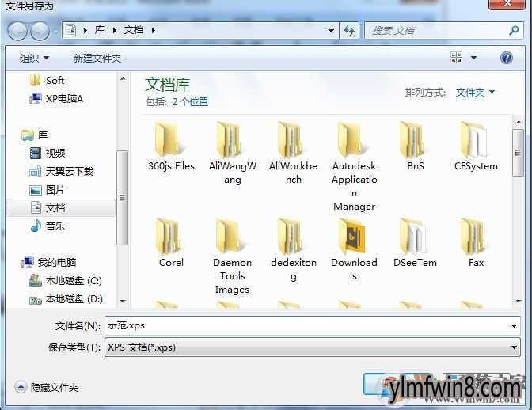Click the refresh button beside address bar
Screen dimensions: 532x410
click(x=349, y=31)
